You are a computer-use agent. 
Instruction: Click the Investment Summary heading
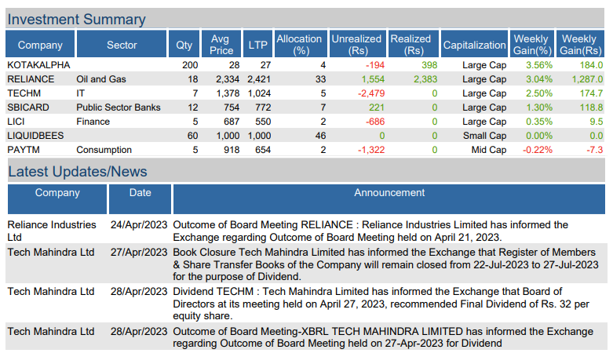(x=77, y=19)
